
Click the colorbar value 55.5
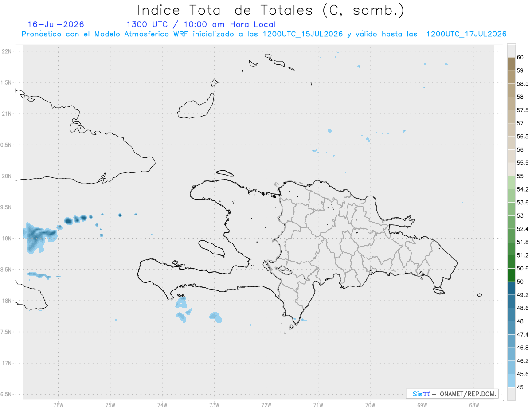click(523, 163)
